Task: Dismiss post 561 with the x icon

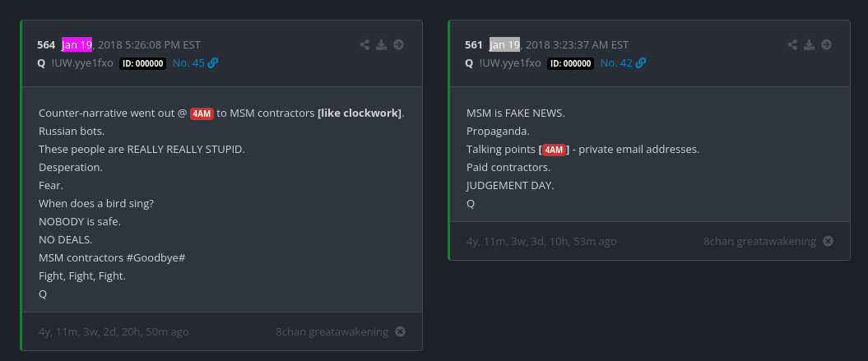Action: pyautogui.click(x=829, y=242)
